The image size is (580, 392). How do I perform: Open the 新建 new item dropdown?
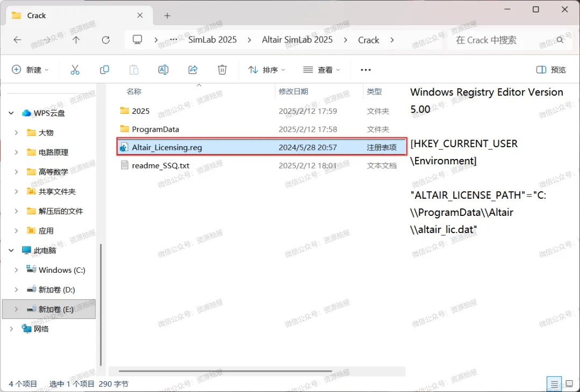click(30, 69)
